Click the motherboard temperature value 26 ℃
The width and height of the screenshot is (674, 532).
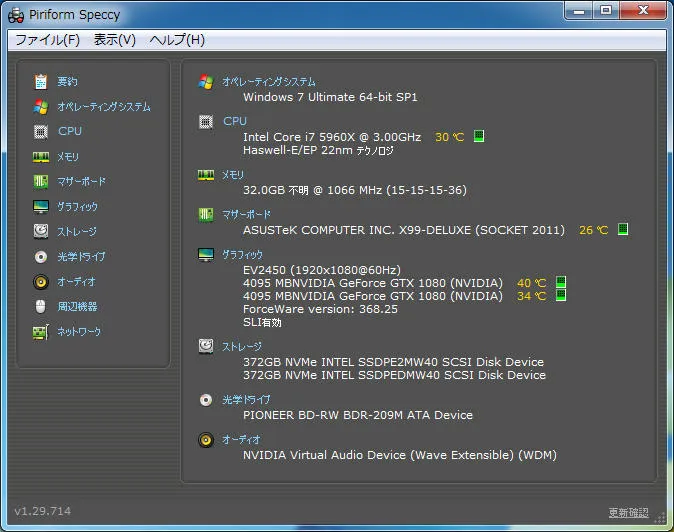(594, 230)
